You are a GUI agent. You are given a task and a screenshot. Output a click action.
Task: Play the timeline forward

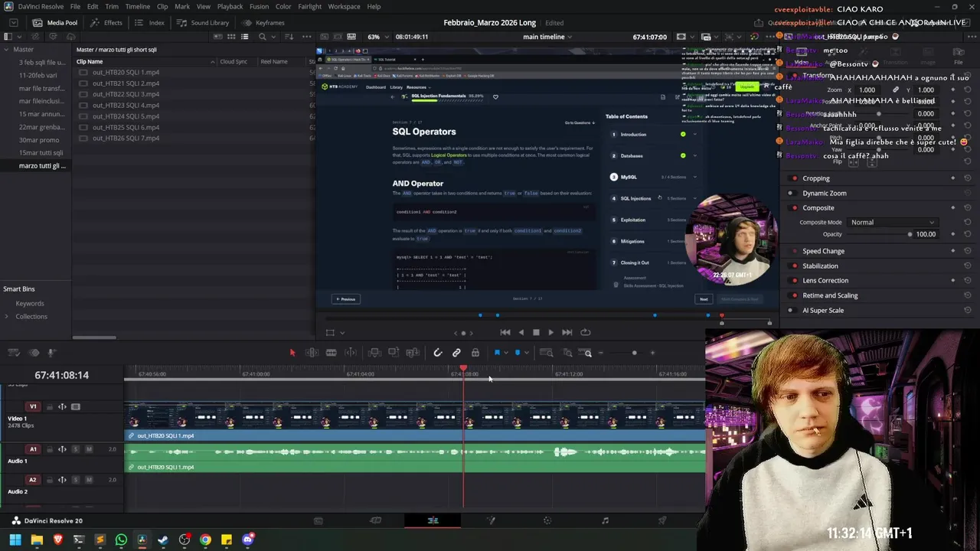tap(550, 332)
